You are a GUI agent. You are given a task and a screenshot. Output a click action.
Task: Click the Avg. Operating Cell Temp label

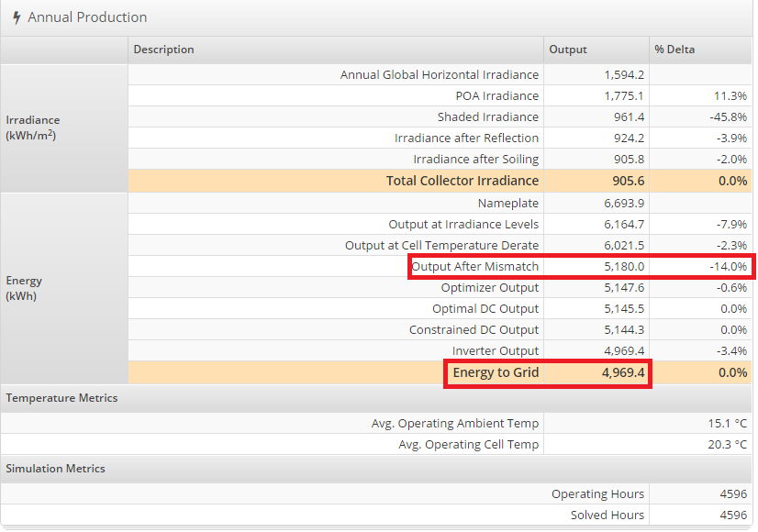(x=468, y=445)
